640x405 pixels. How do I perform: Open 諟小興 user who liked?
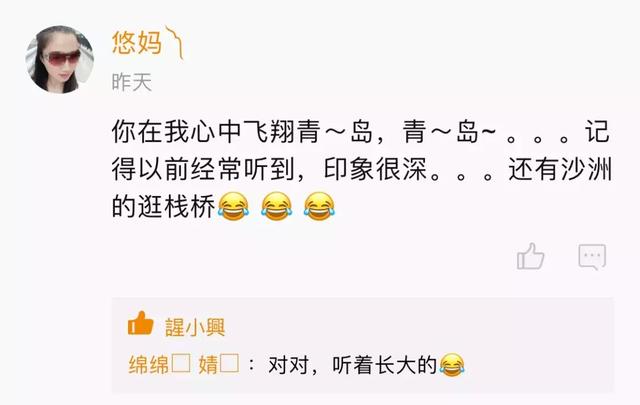click(x=195, y=327)
